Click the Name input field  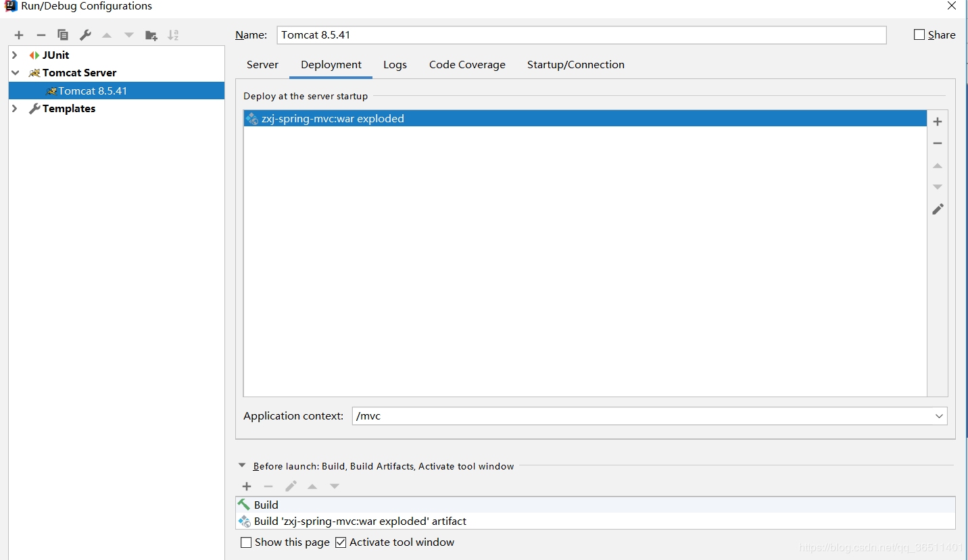tap(581, 35)
